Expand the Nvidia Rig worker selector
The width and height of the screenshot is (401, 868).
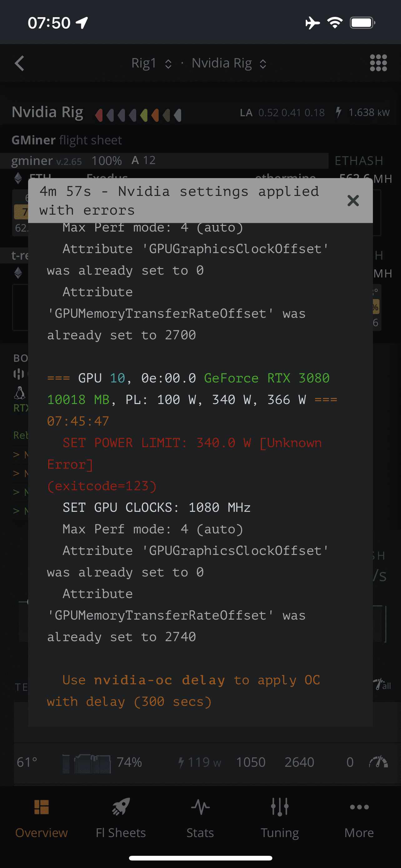pyautogui.click(x=229, y=63)
